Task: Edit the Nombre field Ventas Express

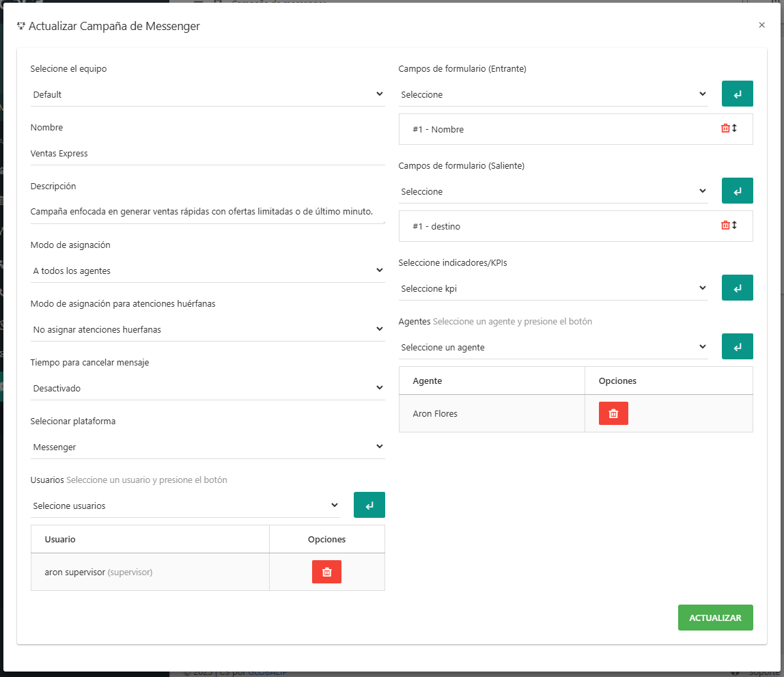Action: 208,154
